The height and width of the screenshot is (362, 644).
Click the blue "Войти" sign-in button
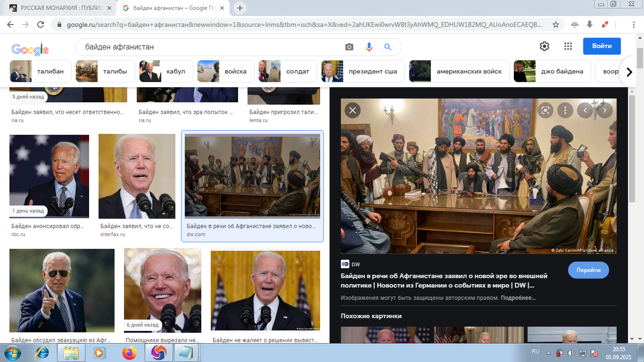tap(602, 46)
